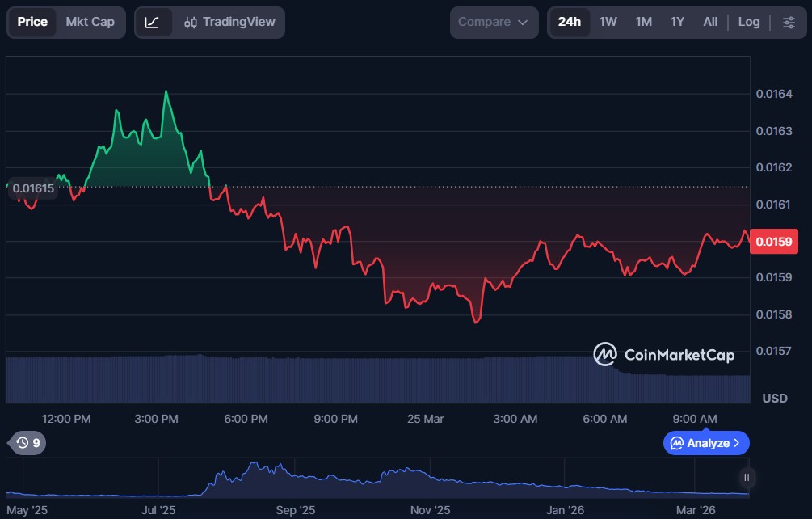Show All time price history
812x519 pixels.
[x=710, y=22]
